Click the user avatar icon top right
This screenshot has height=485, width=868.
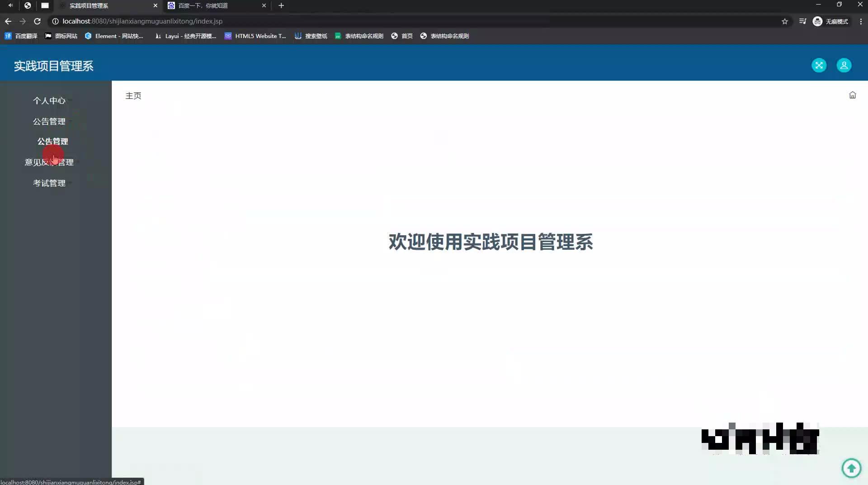click(x=844, y=65)
